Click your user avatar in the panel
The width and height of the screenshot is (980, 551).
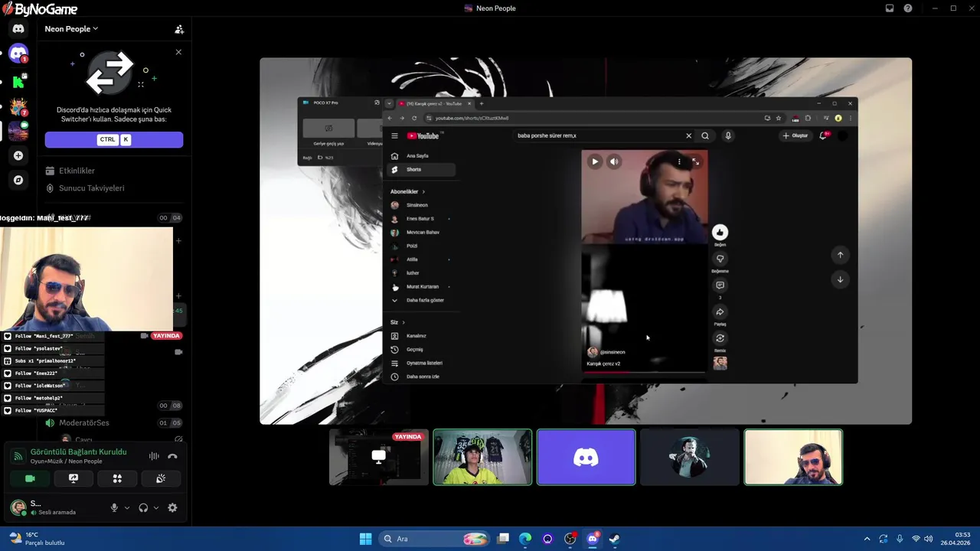point(18,507)
